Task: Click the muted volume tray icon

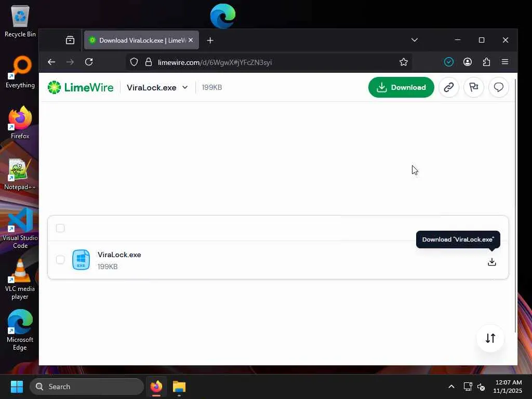Action: click(481, 387)
